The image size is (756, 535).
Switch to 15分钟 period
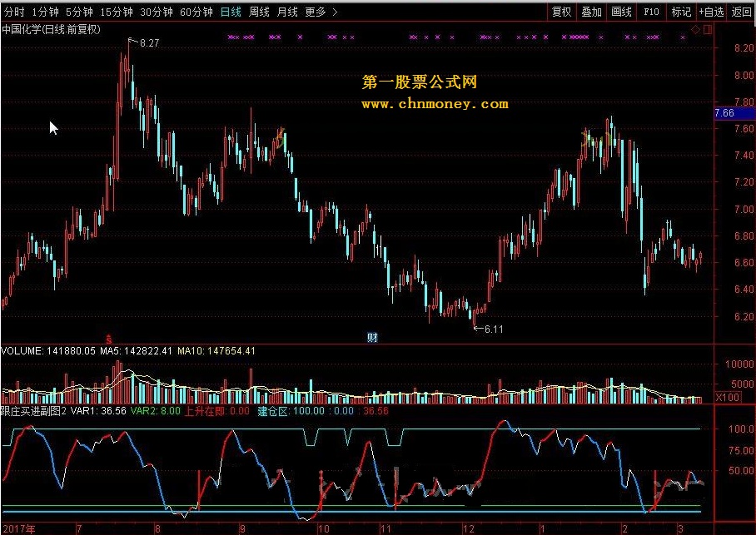pos(117,12)
